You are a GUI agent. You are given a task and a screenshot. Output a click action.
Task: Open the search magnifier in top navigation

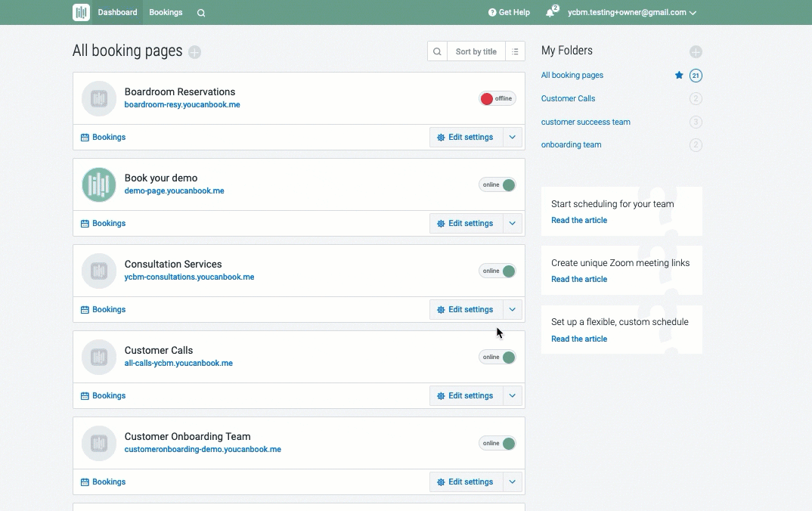pos(201,13)
